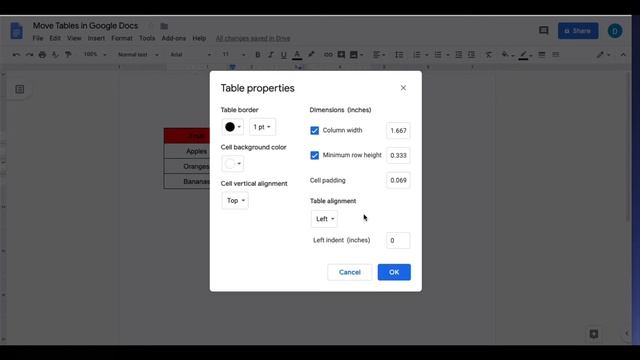Click the Column width value field

[x=398, y=131]
